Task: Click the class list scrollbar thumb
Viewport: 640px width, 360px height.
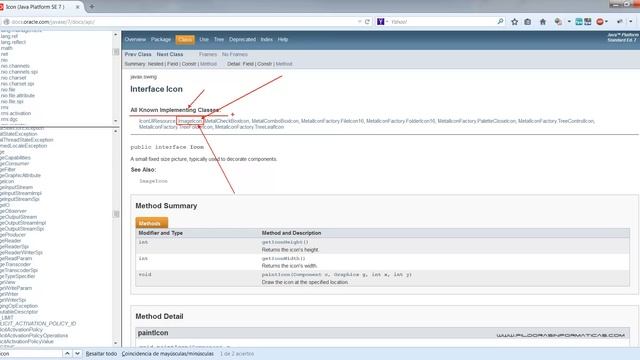Action: [x=116, y=214]
